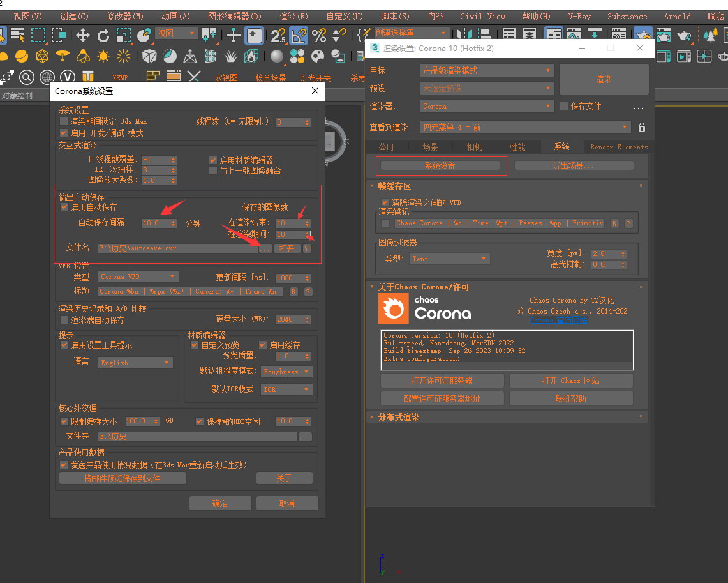Open the Civil View menu
Screen dimensions: 728x583
click(x=483, y=16)
